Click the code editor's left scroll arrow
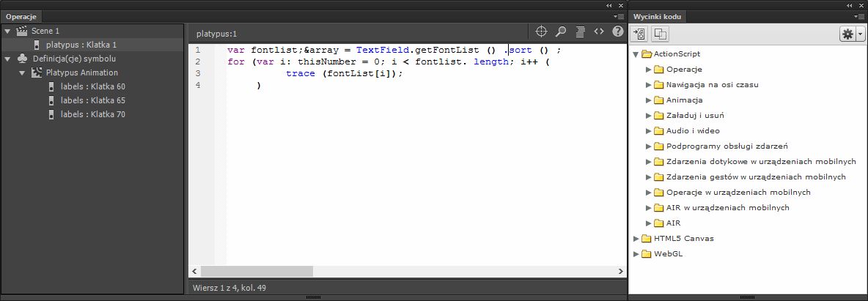 click(x=194, y=272)
